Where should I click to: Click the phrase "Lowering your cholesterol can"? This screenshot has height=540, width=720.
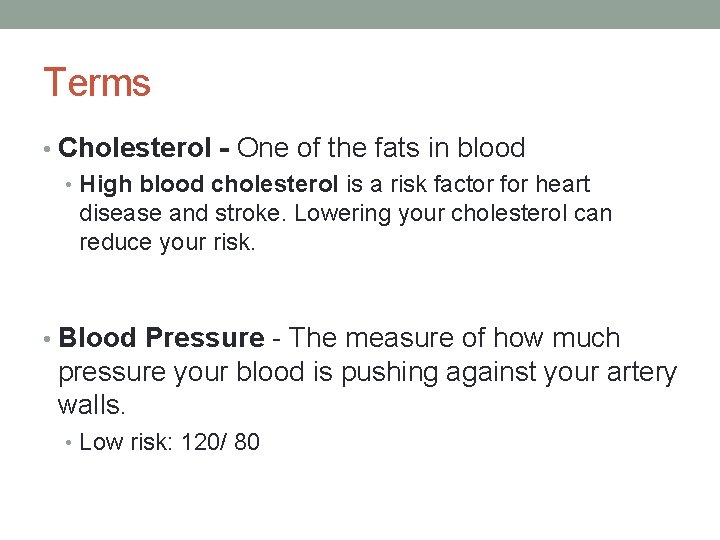(x=453, y=214)
